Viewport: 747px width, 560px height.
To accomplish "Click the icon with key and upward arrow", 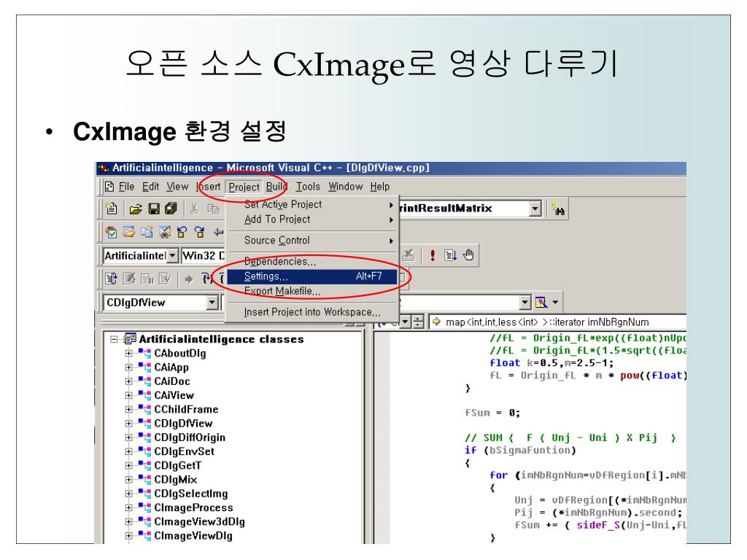I will pyautogui.click(x=182, y=232).
